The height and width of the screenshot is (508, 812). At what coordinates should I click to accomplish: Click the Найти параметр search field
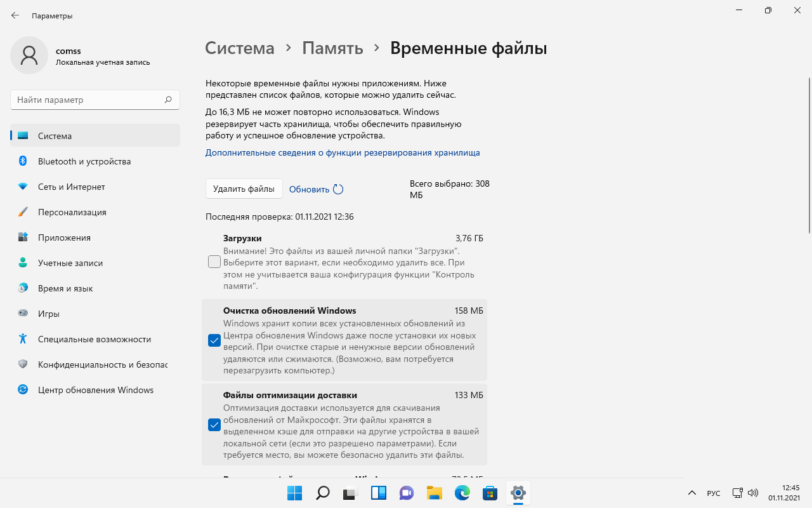coord(95,99)
